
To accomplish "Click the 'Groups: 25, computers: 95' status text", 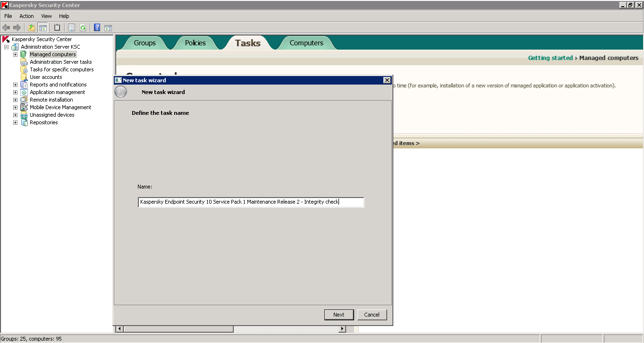I will [x=31, y=339].
